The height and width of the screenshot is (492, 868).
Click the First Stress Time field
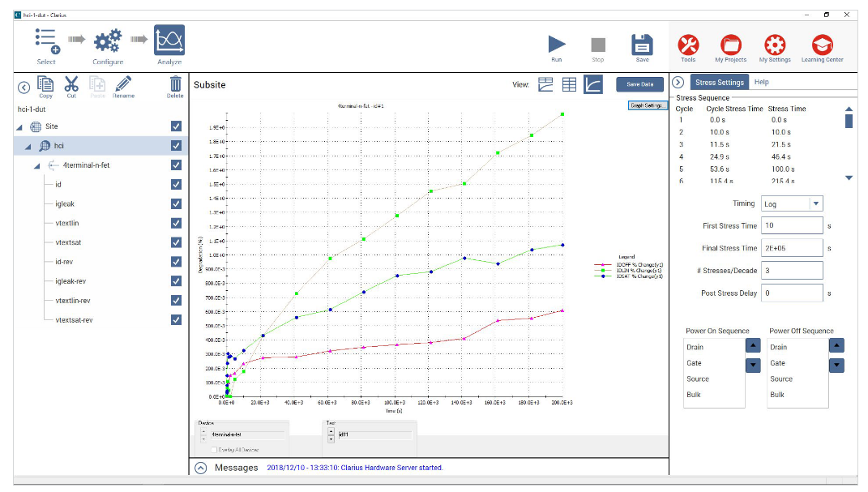(792, 226)
